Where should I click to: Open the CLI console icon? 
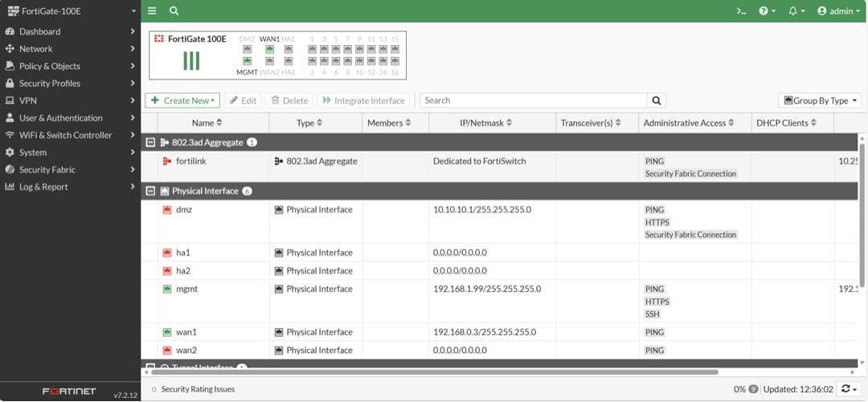(x=741, y=10)
